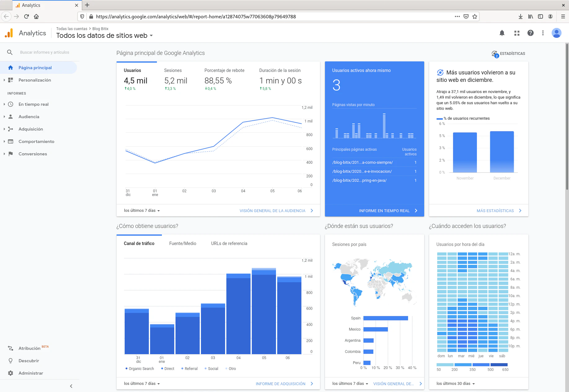This screenshot has height=392, width=569.
Task: Expand the Adquisición reports section
Action: pyautogui.click(x=31, y=129)
